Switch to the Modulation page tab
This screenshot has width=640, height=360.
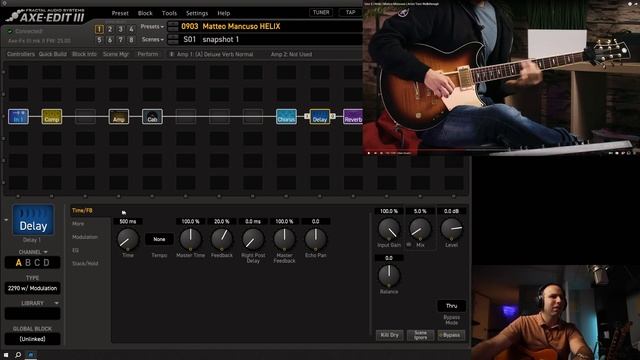(85, 237)
